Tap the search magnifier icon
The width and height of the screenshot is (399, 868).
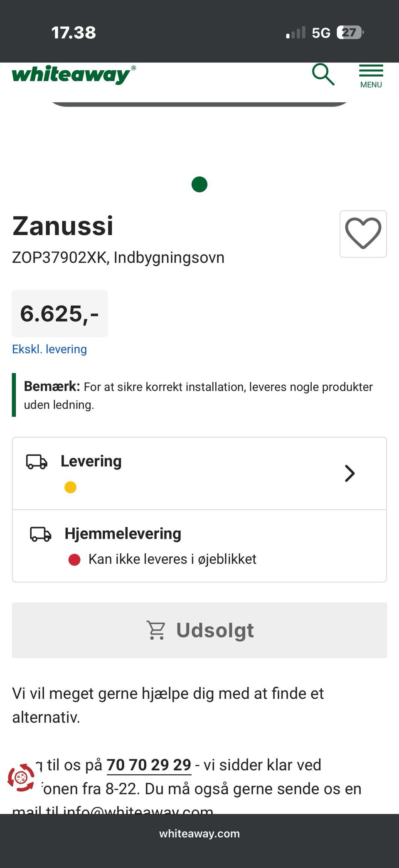[323, 75]
